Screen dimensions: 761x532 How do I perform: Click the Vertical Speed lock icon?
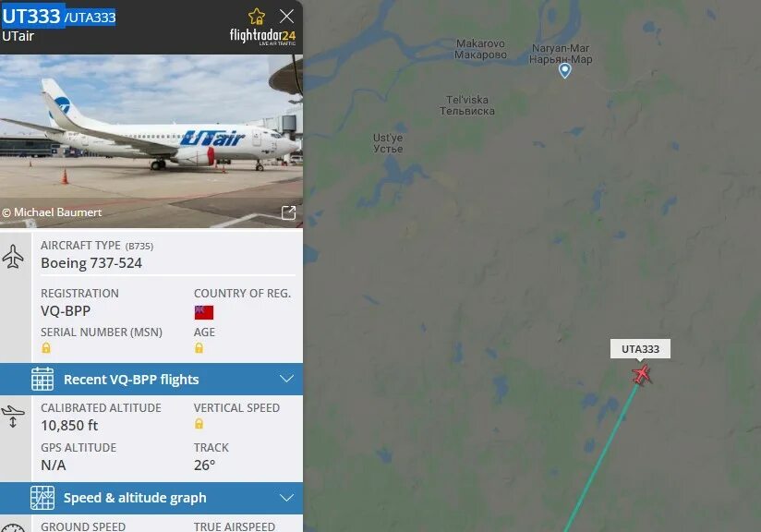[199, 424]
